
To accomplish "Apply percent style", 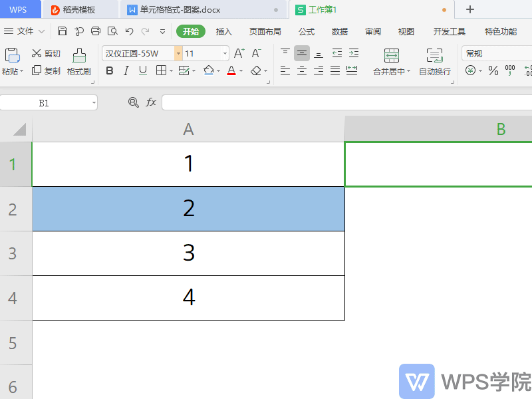I will [493, 70].
